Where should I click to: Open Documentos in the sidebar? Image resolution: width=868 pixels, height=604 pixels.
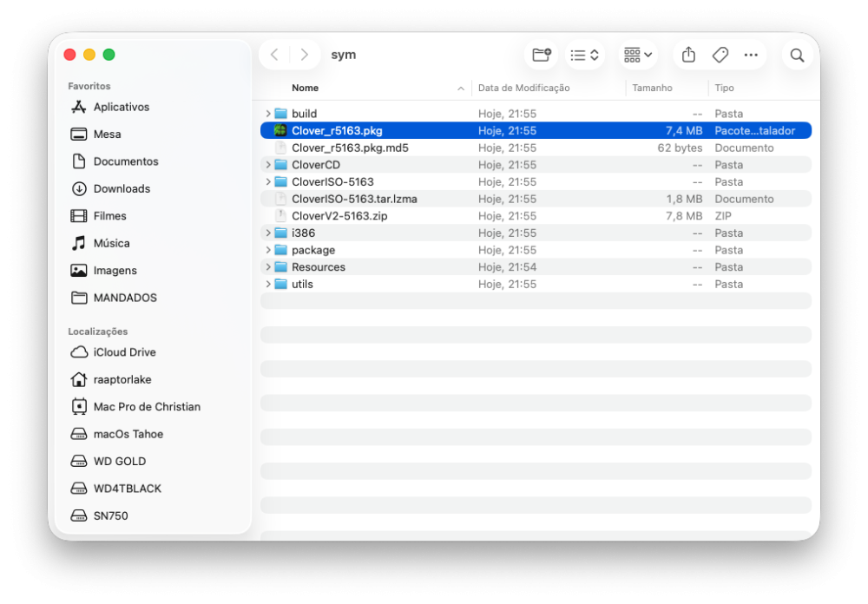tap(126, 161)
